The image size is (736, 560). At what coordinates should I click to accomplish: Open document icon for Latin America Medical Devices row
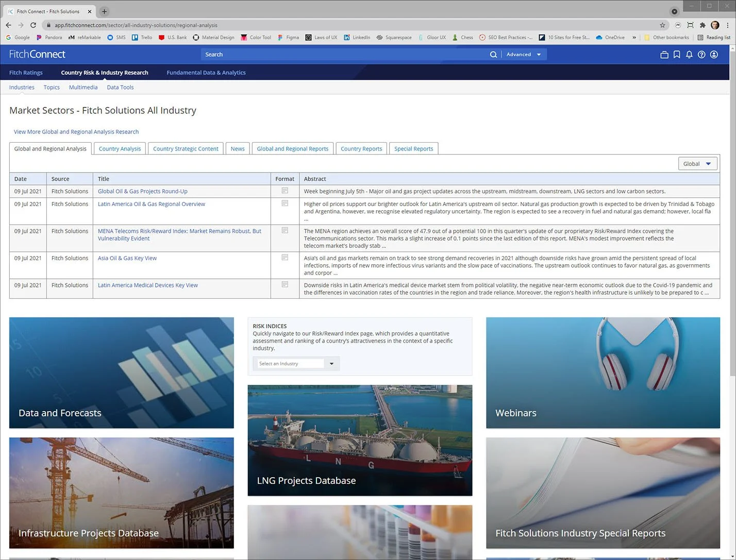coord(285,284)
